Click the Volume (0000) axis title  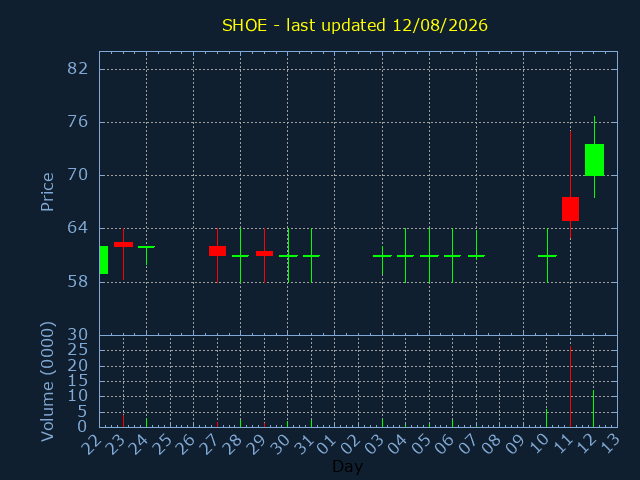(x=47, y=382)
